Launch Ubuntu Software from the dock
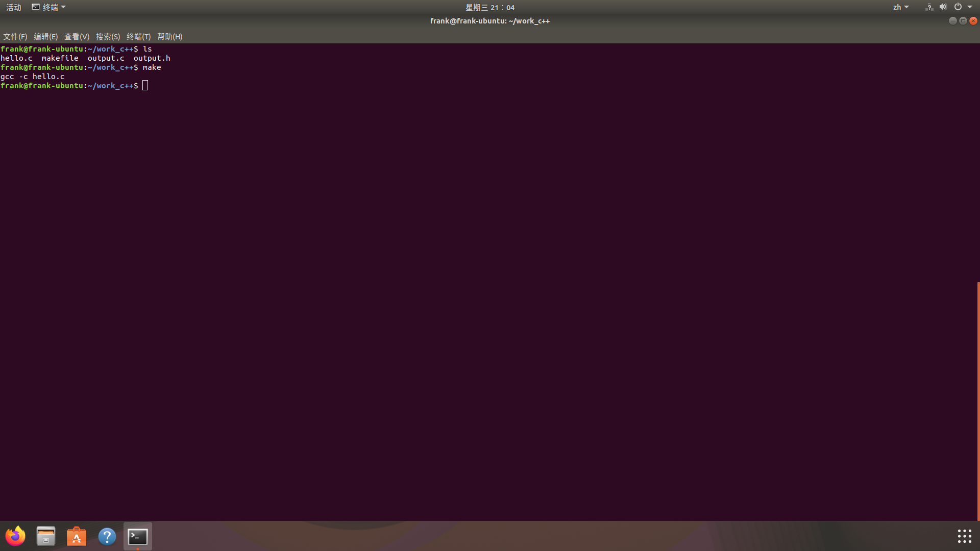This screenshot has height=551, width=980. coord(77,536)
